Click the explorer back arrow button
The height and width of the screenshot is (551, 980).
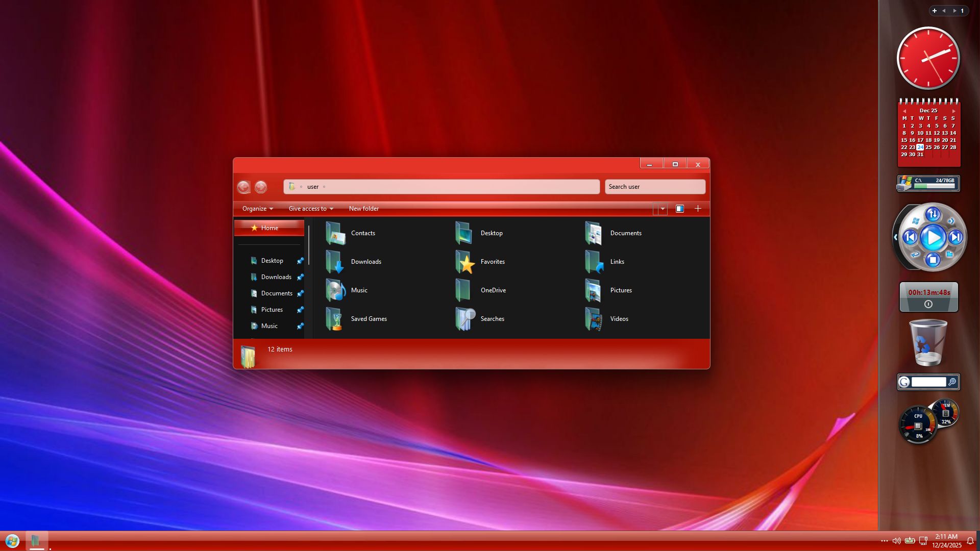243,187
